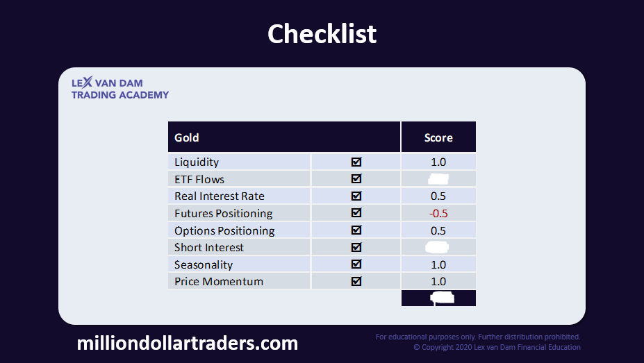Click the "For educational purposes only" disclaimer
The width and height of the screenshot is (644, 363).
point(478,337)
